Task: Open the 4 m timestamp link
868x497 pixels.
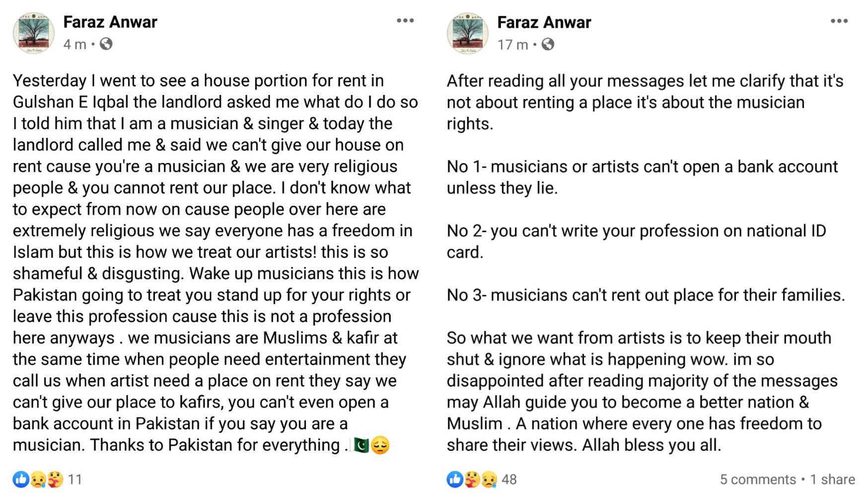Action: [74, 44]
